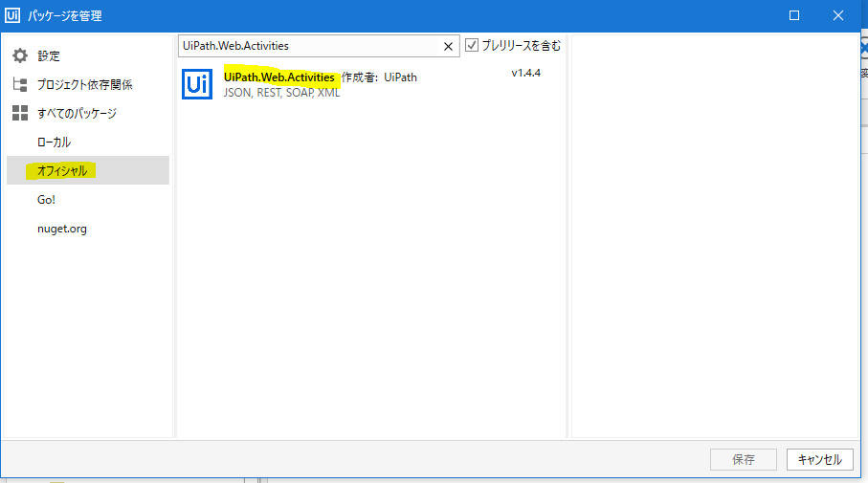Select the UiPath.Web.Activities package name
This screenshot has height=483, width=868.
click(x=279, y=77)
